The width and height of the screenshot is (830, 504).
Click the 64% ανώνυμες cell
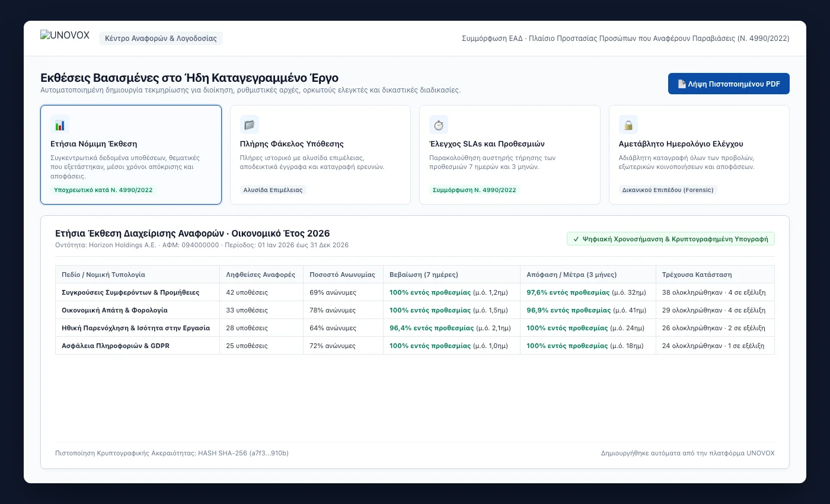343,328
